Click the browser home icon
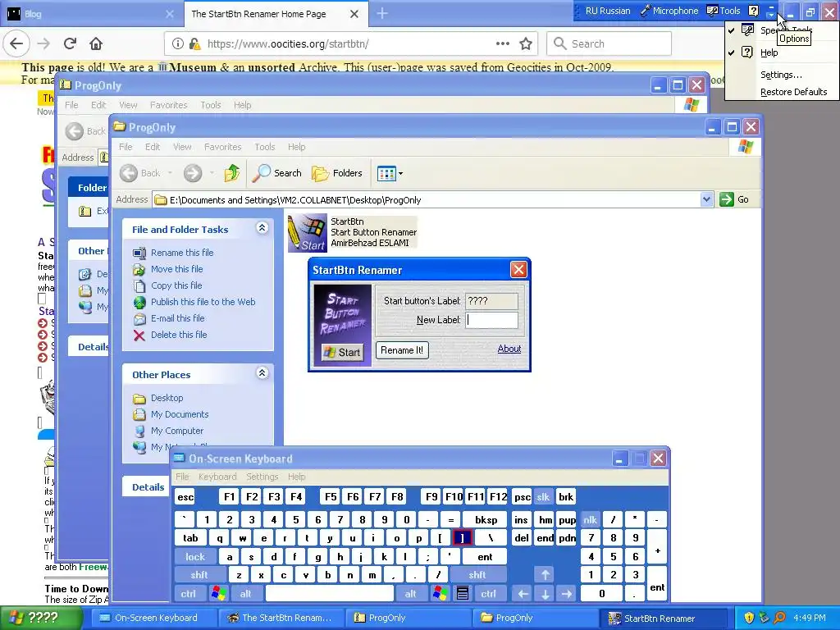This screenshot has width=840, height=630. pyautogui.click(x=96, y=43)
